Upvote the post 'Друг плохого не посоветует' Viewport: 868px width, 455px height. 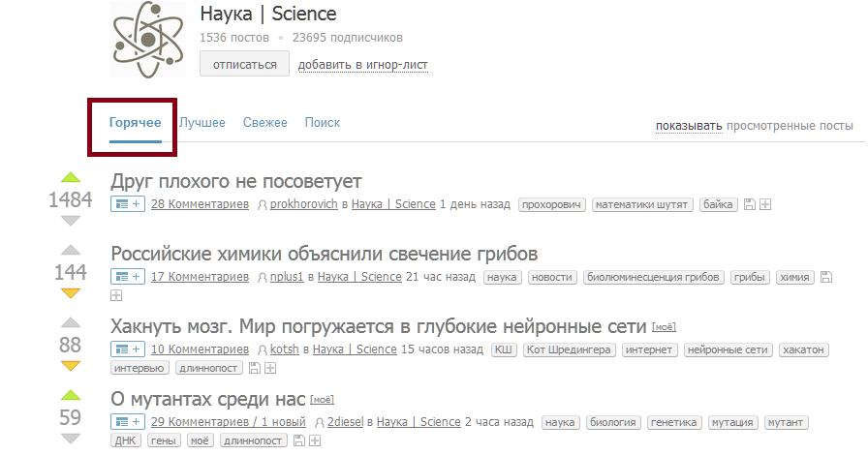[x=71, y=178]
